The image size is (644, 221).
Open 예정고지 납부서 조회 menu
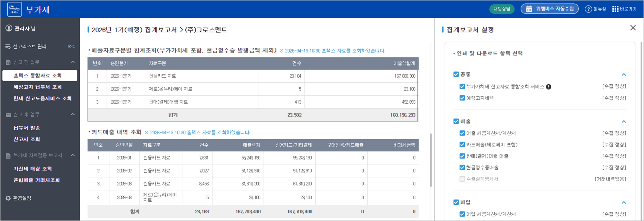[x=37, y=87]
